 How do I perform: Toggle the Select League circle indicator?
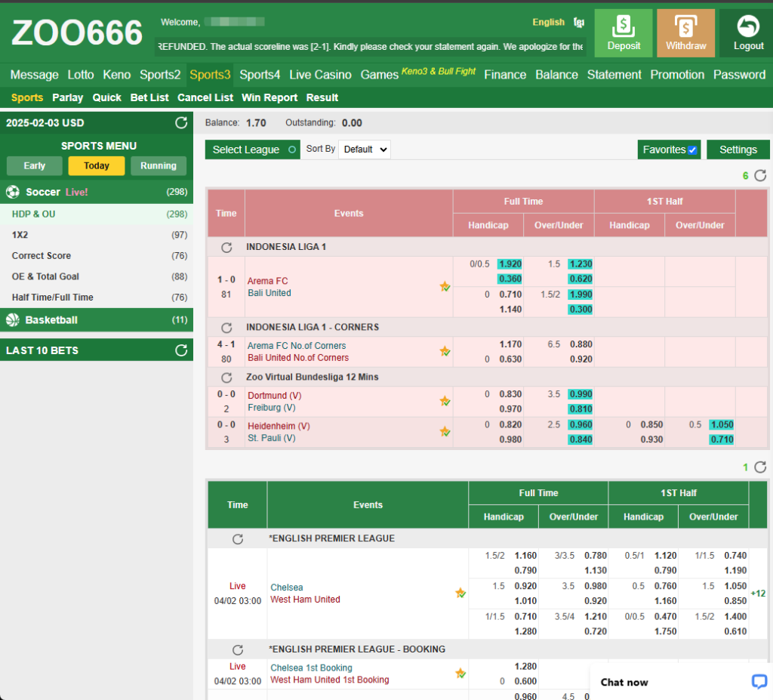pyautogui.click(x=292, y=150)
